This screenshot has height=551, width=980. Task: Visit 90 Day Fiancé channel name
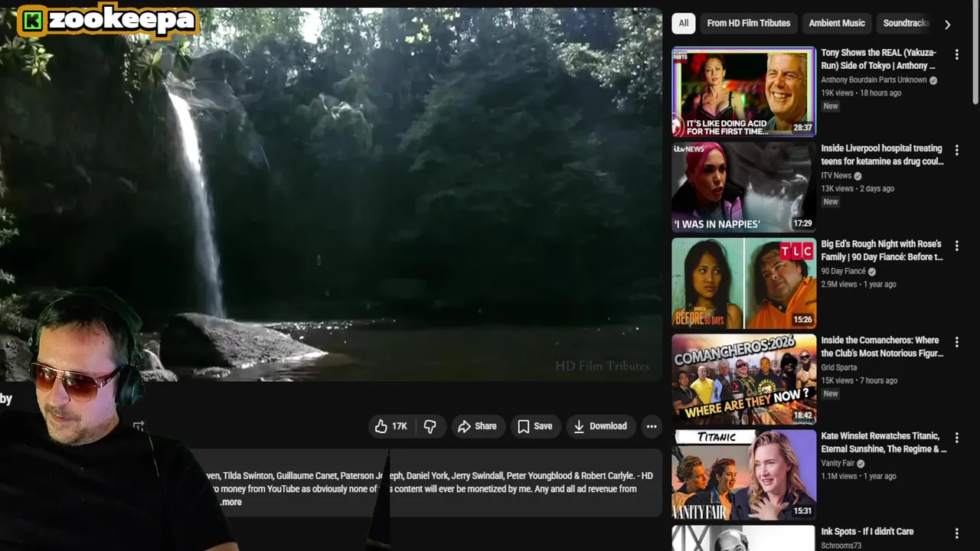point(843,271)
